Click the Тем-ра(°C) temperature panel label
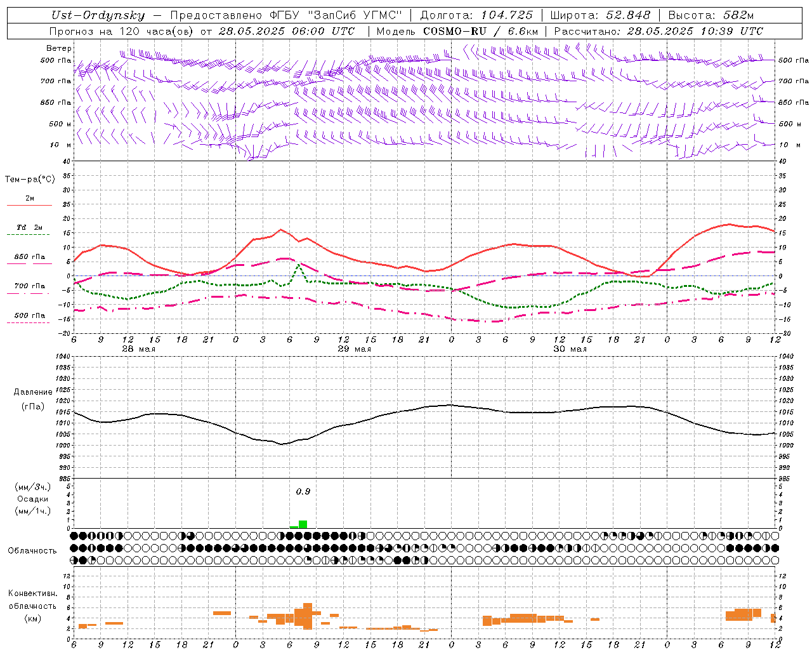The width and height of the screenshot is (812, 650). pyautogui.click(x=30, y=180)
